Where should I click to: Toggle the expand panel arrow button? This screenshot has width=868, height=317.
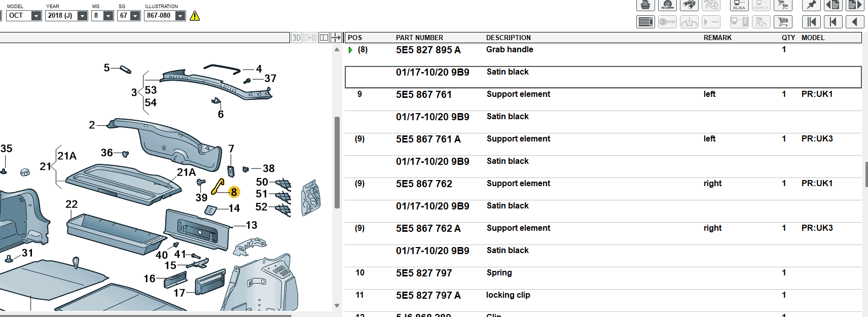pos(336,38)
